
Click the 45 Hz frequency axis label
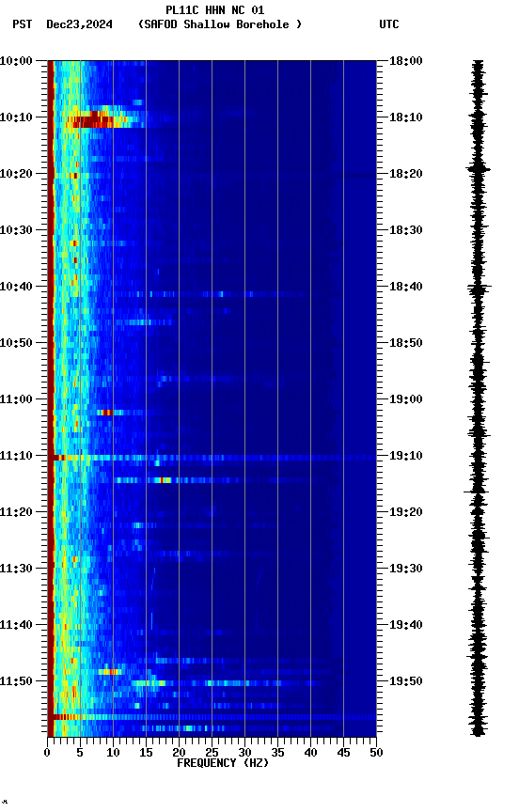343,753
